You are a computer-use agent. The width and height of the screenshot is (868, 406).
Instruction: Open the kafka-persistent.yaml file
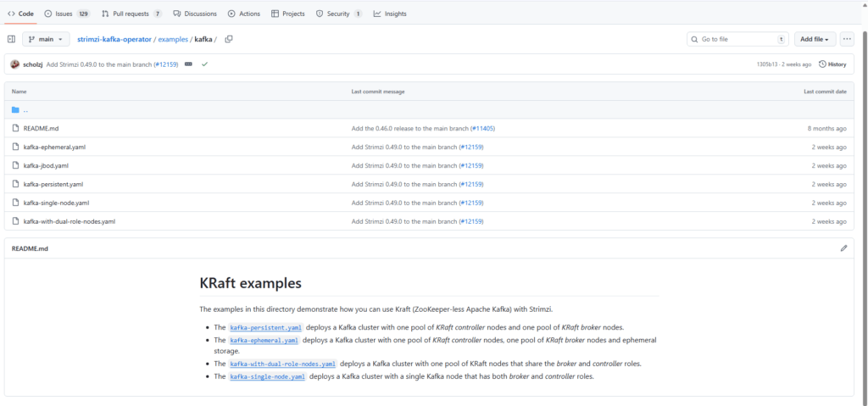(x=53, y=184)
